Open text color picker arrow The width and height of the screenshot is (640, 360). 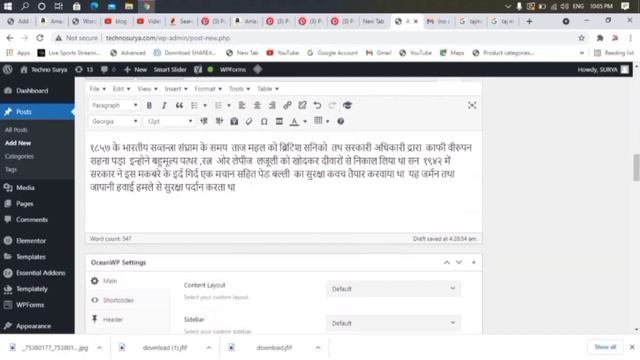(x=305, y=122)
